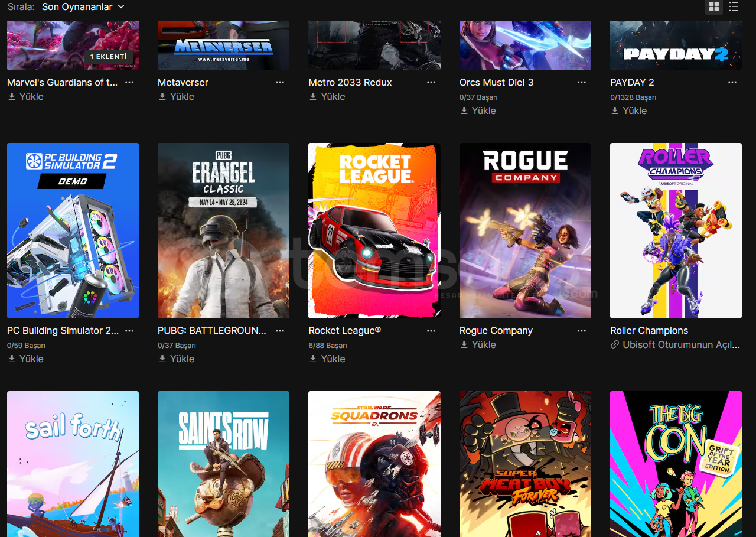Open more options for PAYDAY 2
Viewport: 756px width, 537px height.
732,82
